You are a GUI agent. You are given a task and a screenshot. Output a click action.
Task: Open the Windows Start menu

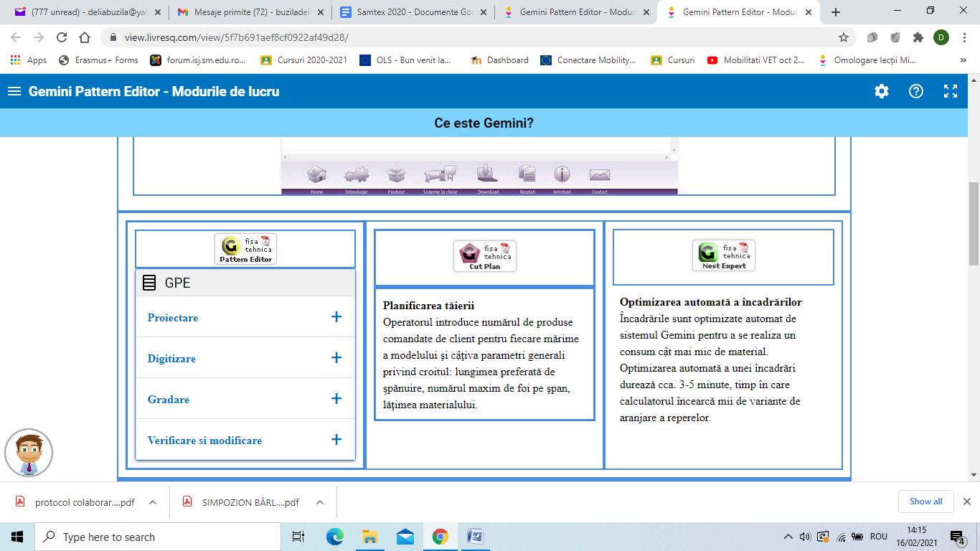[17, 537]
